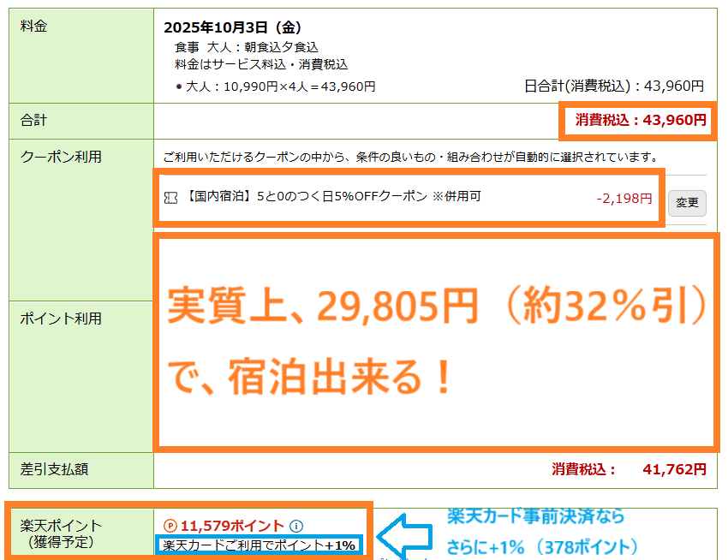This screenshot has height=560, width=728.
Task: Click the info icon beside 11,579ポイント
Action: click(296, 526)
